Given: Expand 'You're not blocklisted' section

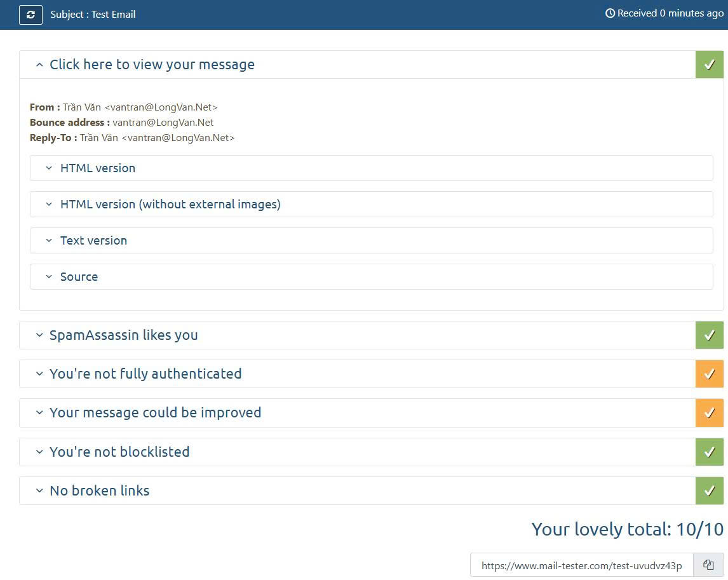Looking at the screenshot, I should (119, 452).
